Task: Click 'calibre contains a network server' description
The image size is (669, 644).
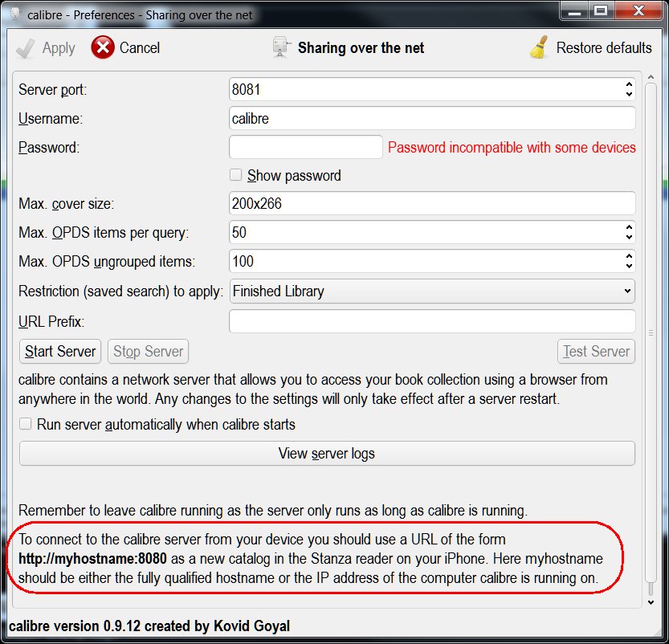Action: pos(312,389)
